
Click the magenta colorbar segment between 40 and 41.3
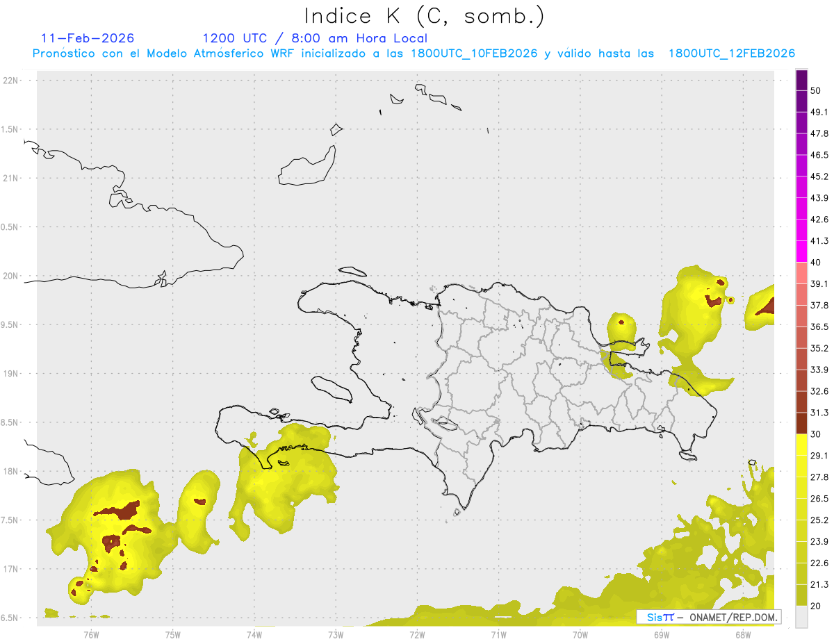point(801,251)
